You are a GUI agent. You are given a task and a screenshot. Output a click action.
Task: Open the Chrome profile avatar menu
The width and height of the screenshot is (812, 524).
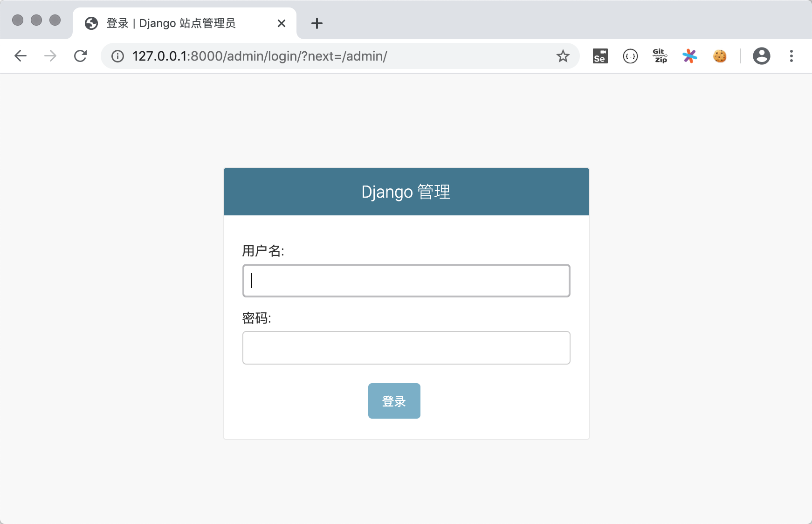pos(761,56)
